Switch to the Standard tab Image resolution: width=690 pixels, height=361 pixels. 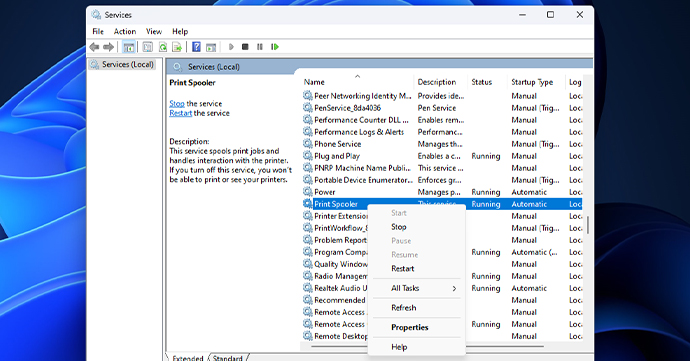228,357
